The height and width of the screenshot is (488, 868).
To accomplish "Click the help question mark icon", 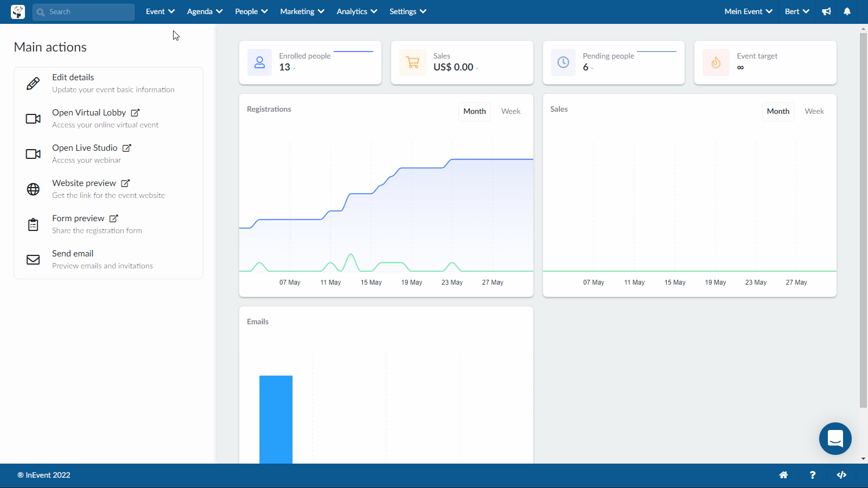I will point(812,475).
